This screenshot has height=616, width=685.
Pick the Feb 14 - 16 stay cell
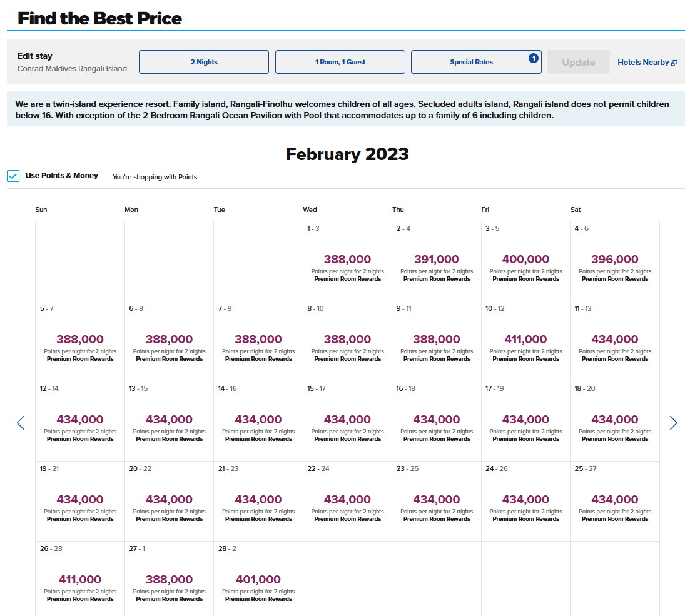tap(258, 421)
